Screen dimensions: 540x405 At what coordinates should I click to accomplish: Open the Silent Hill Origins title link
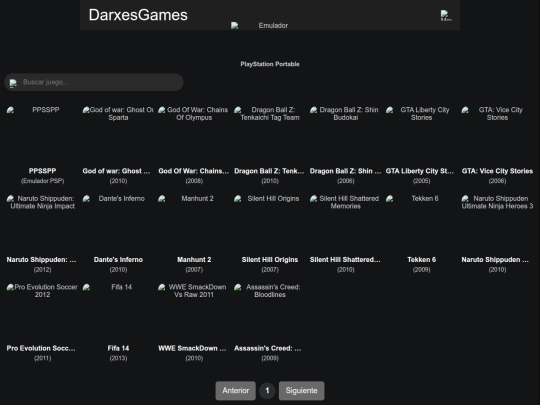[x=270, y=260]
